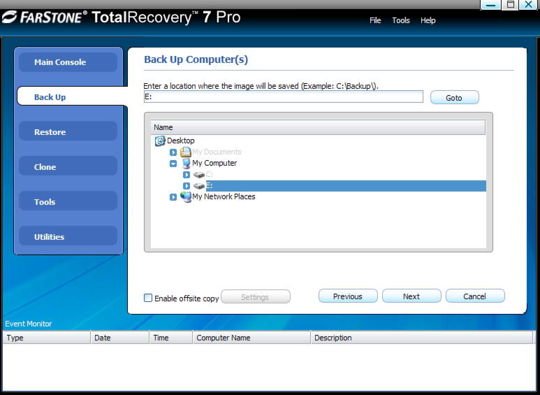This screenshot has height=395, width=540.
Task: Minimize the TotalRecovery window
Action: click(490, 4)
